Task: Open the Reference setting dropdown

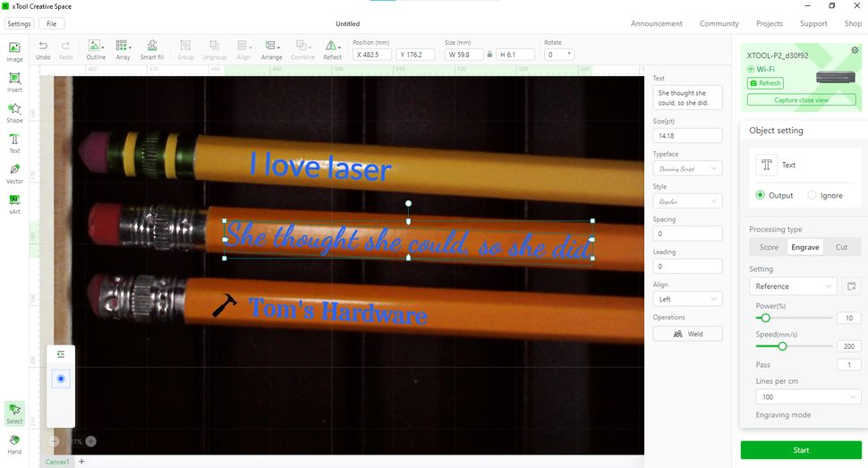Action: [793, 286]
